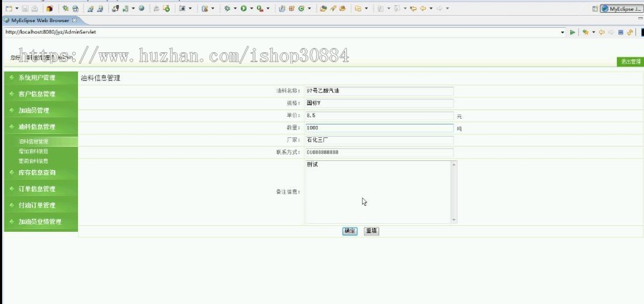644x304 pixels.
Task: Click the 厂家 input field
Action: (379, 140)
